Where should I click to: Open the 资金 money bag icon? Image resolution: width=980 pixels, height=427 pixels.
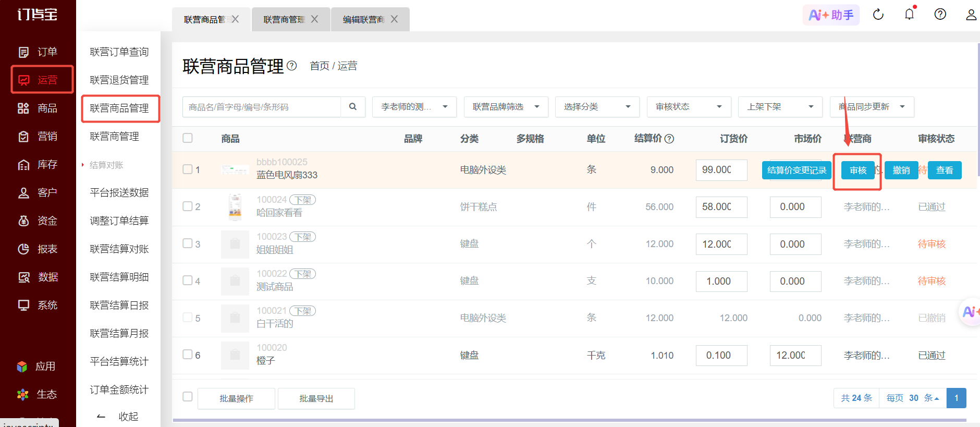coord(23,221)
